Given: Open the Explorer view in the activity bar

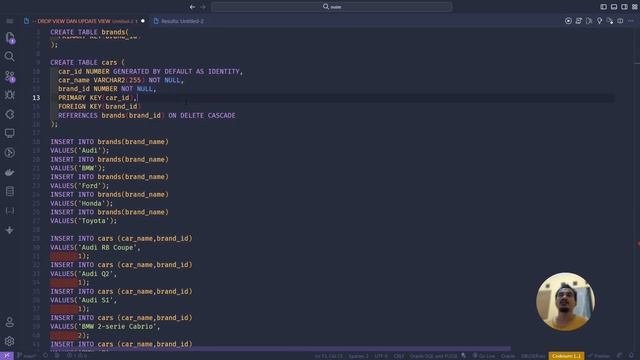Looking at the screenshot, I should 10,38.
